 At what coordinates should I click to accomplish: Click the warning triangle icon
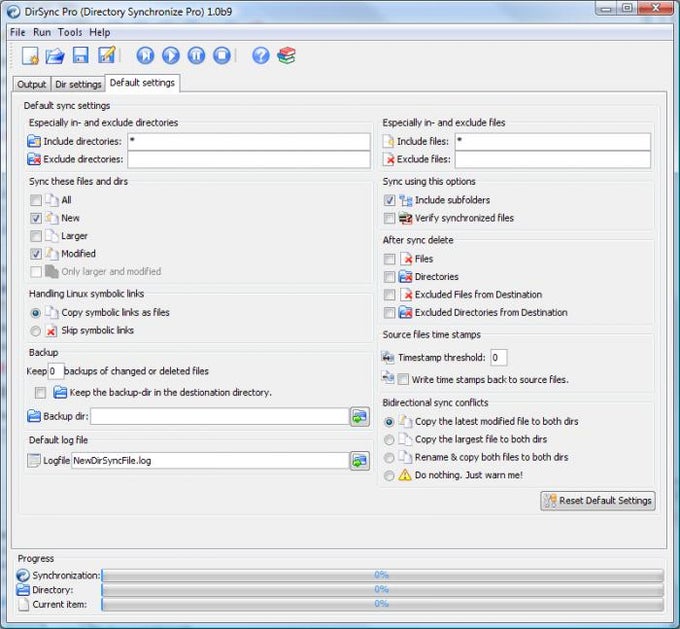405,475
